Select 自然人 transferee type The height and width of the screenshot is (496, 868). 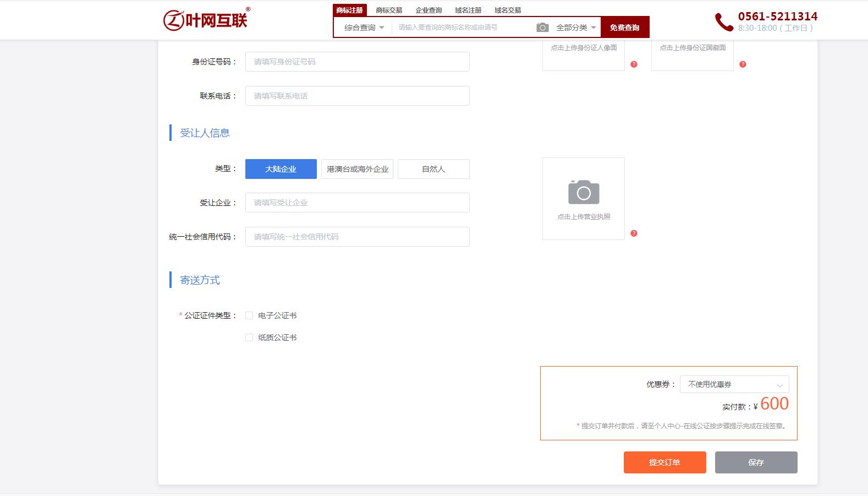(x=433, y=169)
